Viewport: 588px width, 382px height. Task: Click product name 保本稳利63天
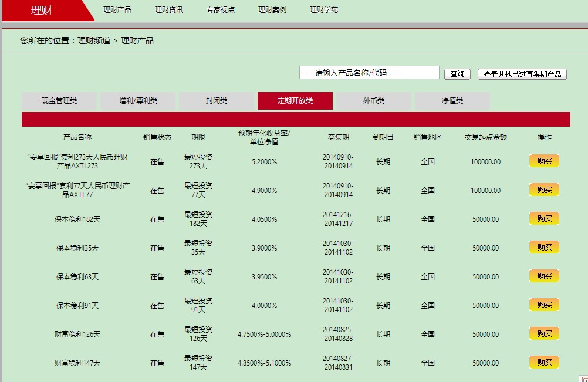click(x=77, y=276)
